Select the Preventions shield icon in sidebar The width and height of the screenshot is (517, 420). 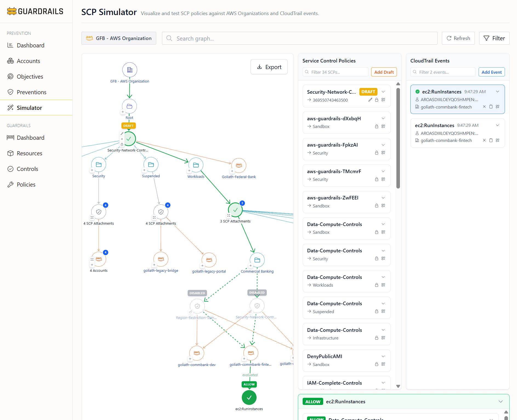pos(11,92)
